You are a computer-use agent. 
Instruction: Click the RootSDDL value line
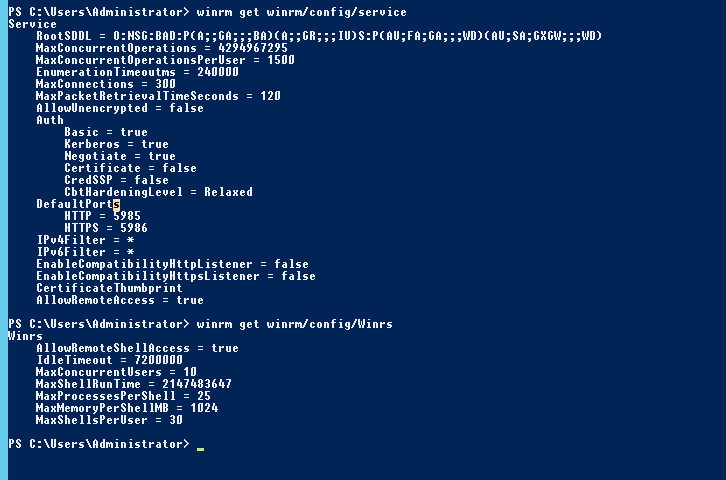pyautogui.click(x=319, y=36)
